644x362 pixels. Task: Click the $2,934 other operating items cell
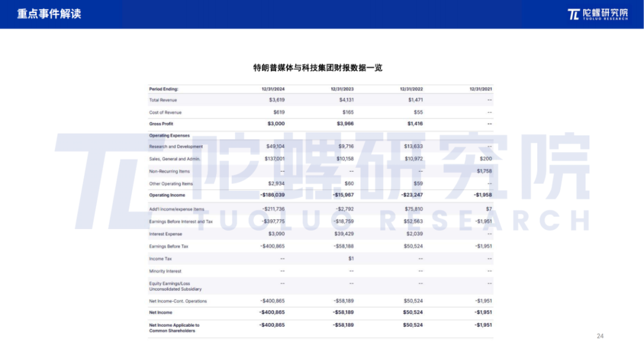(x=276, y=184)
